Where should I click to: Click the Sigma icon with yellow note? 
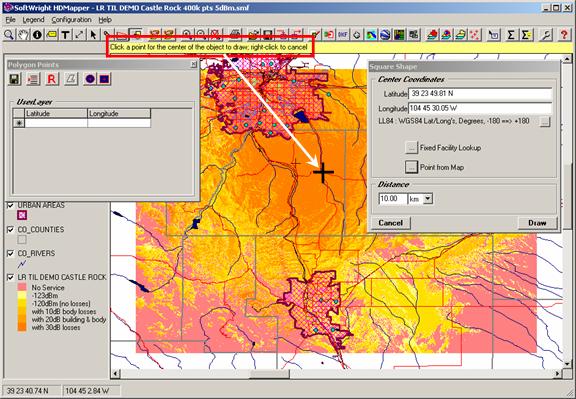(x=526, y=35)
